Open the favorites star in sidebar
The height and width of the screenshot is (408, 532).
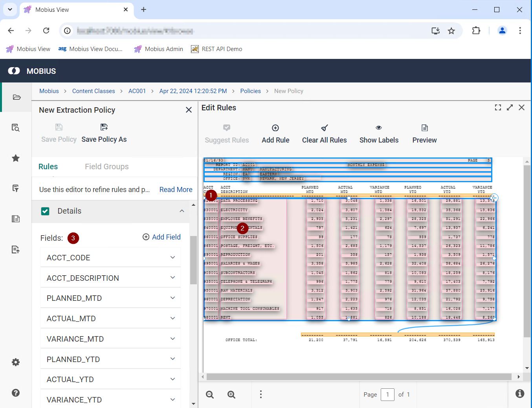click(x=16, y=158)
